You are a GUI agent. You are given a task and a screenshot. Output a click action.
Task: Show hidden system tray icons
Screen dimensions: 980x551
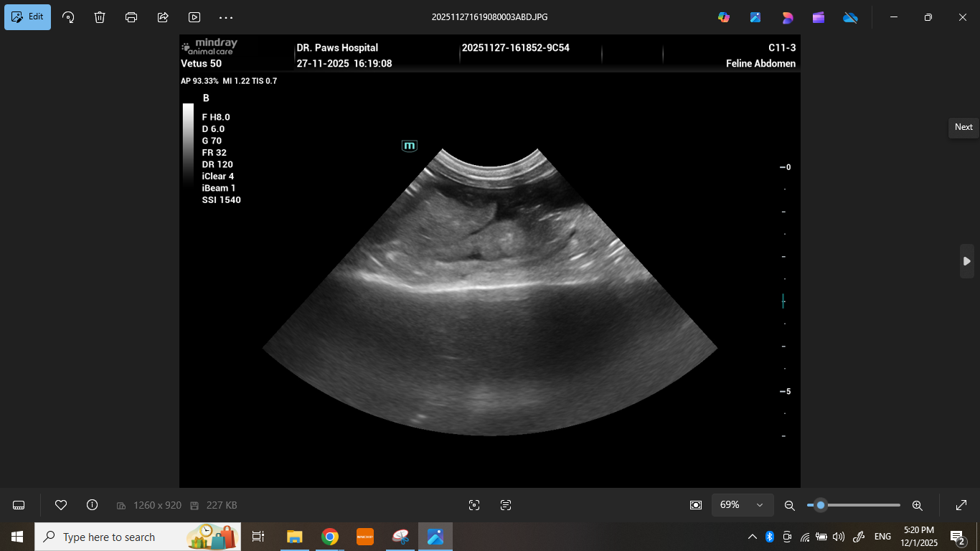coord(752,537)
